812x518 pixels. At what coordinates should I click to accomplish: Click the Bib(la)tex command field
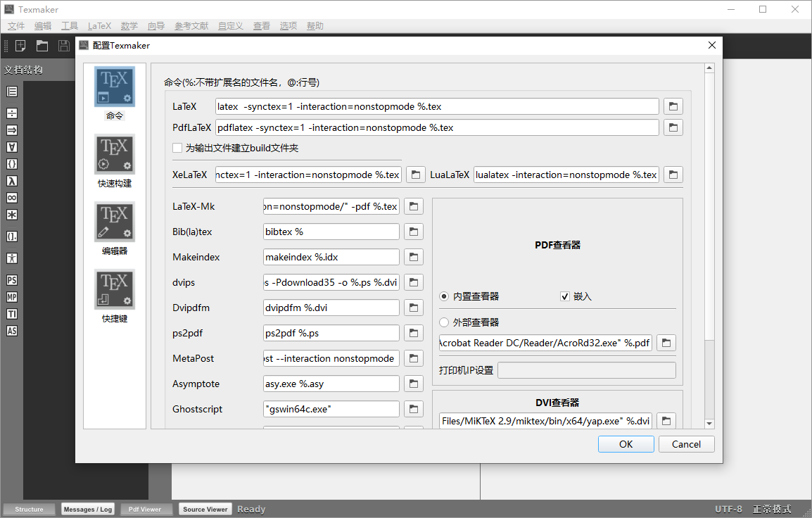coord(331,232)
